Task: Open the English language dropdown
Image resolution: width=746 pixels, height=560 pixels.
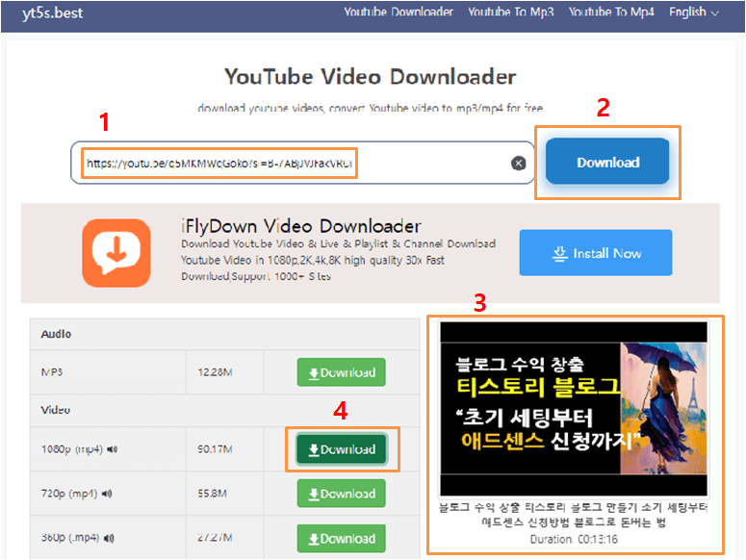Action: tap(693, 13)
